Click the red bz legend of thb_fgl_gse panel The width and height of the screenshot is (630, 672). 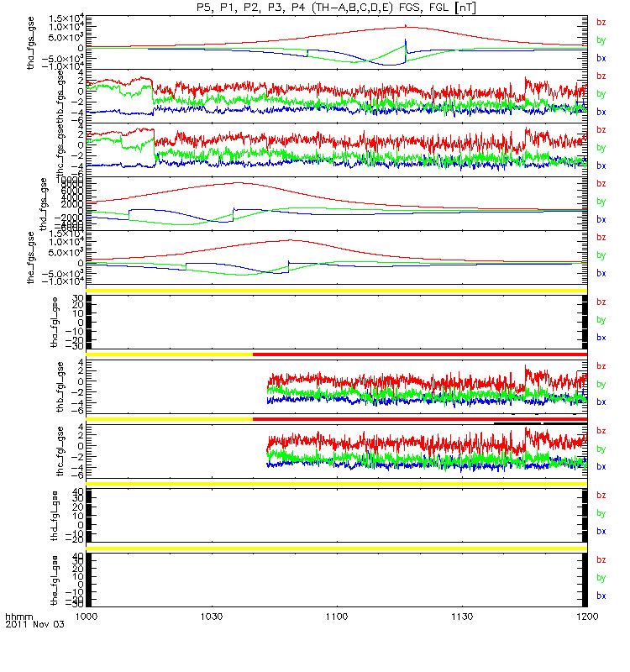tap(601, 366)
